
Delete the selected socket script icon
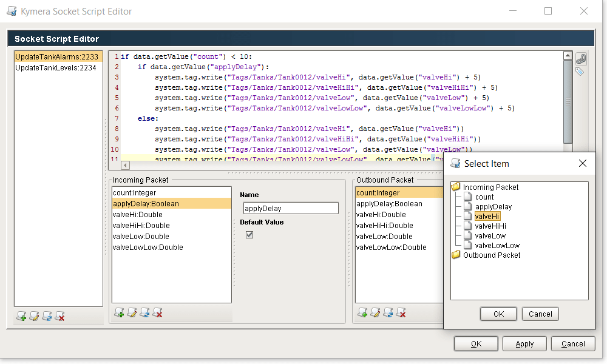[x=59, y=317]
